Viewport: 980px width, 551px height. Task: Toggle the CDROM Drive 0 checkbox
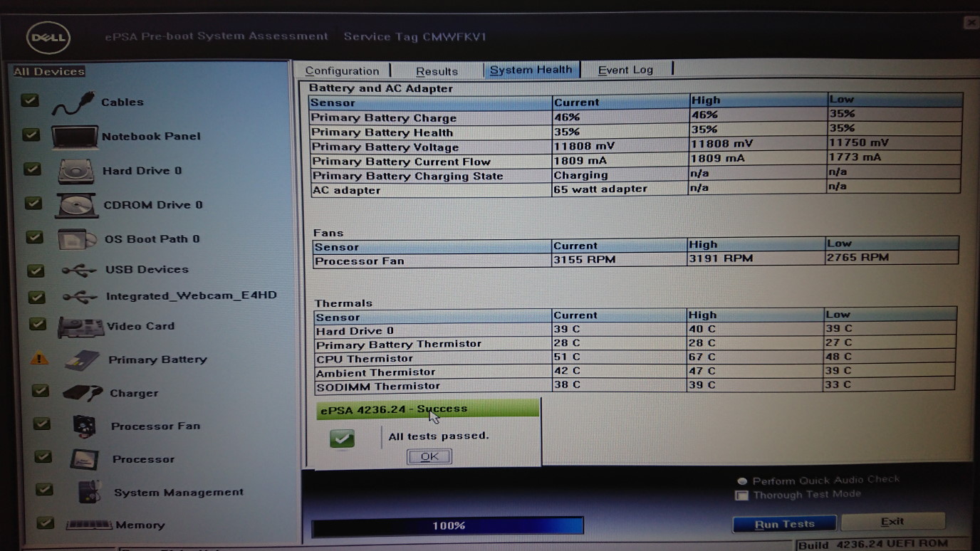click(33, 204)
